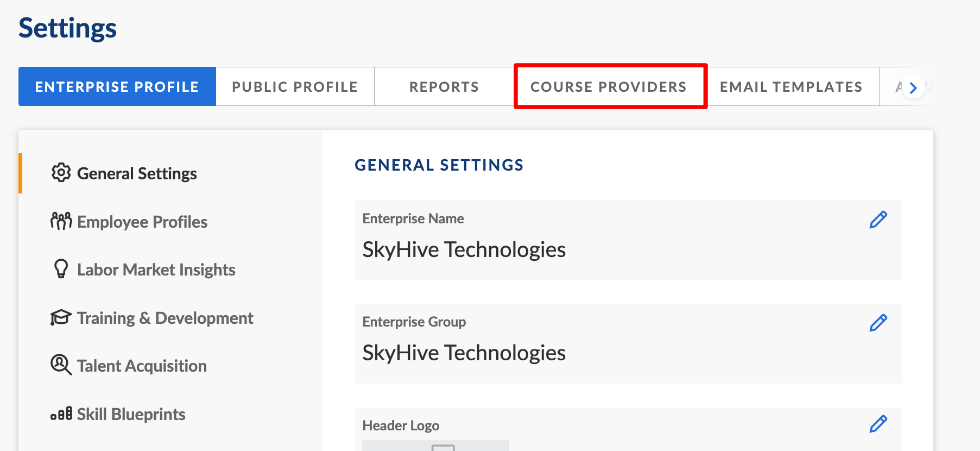Click the Header Logo image placeholder

coord(435,446)
